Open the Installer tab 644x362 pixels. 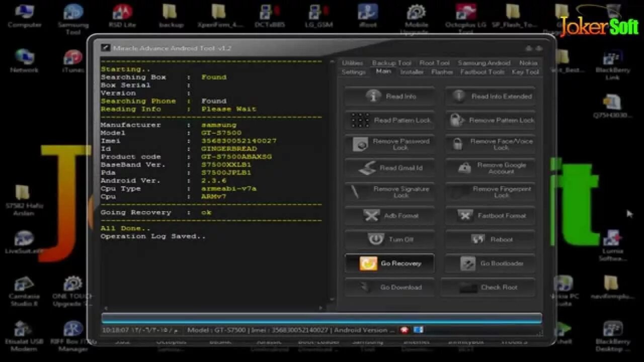[x=412, y=72]
